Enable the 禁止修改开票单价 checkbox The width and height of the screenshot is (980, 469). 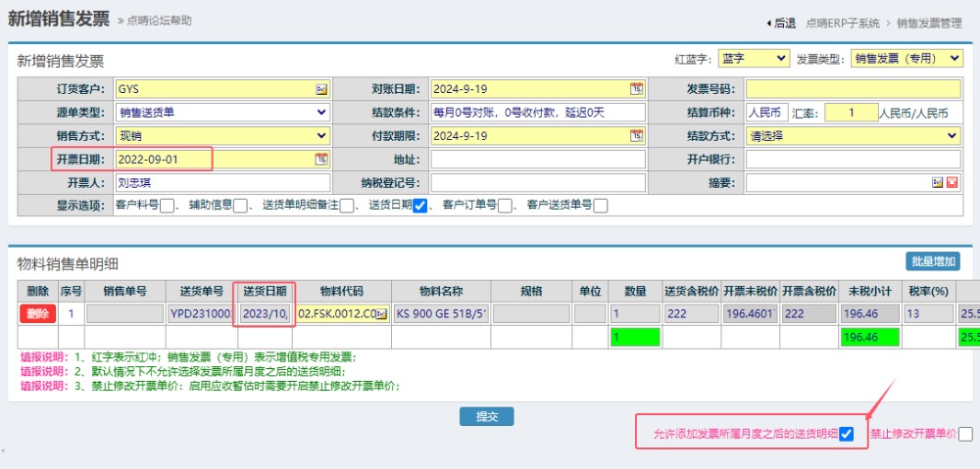point(966,435)
